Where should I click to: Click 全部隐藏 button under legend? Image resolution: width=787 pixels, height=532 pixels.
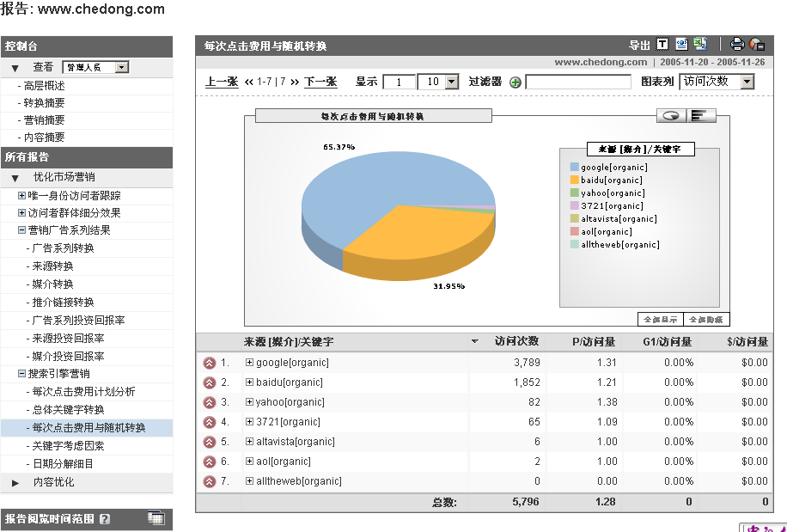[706, 319]
